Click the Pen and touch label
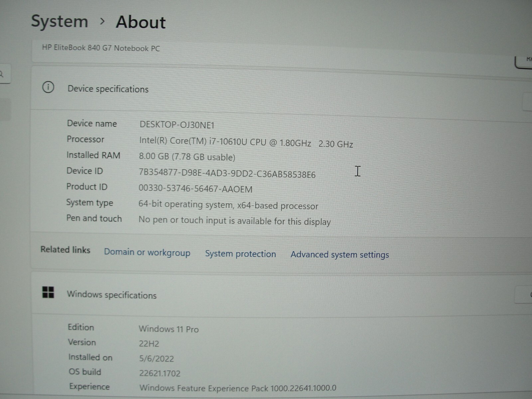 point(94,218)
